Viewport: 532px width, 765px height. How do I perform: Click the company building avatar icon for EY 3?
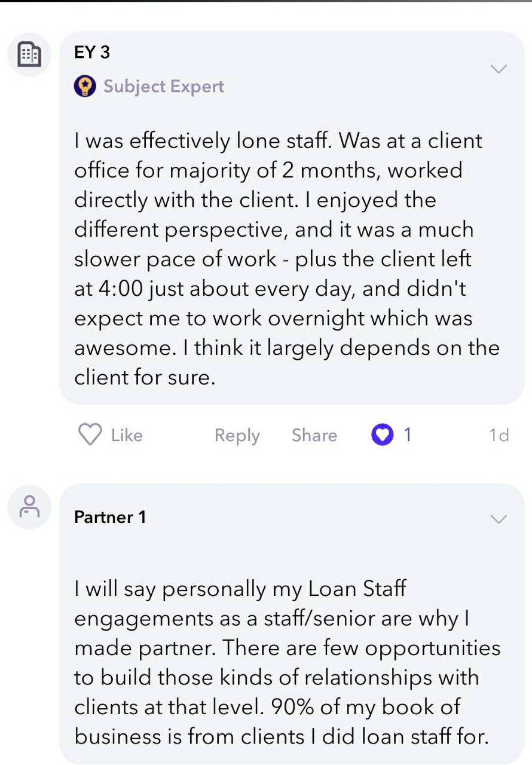(29, 55)
